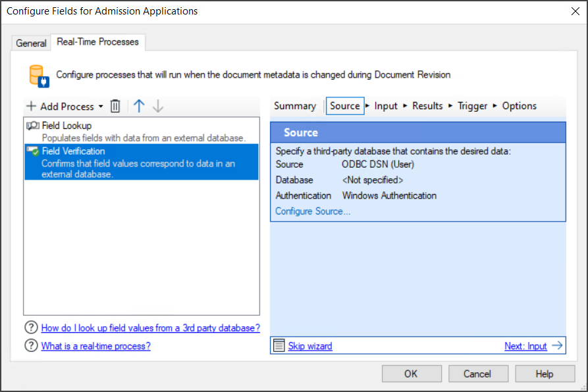
Task: Move process down using down-arrow icon
Action: pyautogui.click(x=157, y=106)
